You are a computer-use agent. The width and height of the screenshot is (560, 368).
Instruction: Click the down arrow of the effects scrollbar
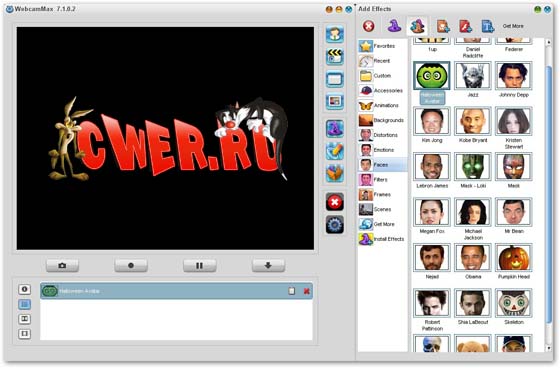click(549, 348)
